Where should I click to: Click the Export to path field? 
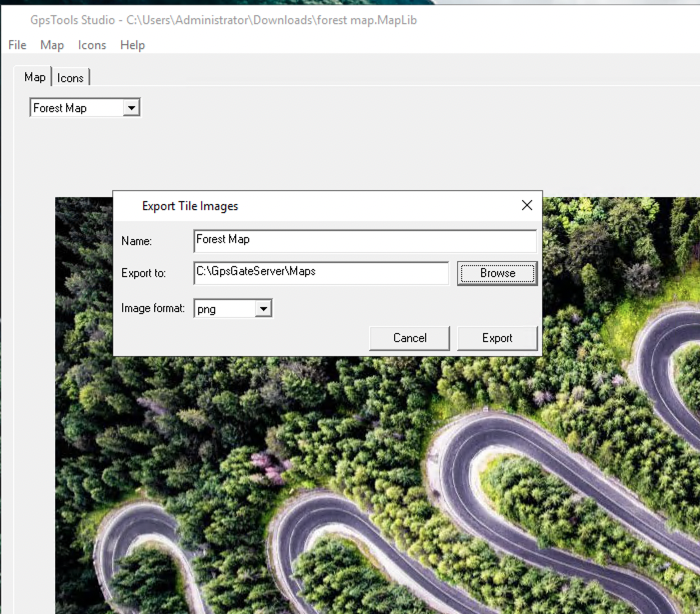coord(321,273)
